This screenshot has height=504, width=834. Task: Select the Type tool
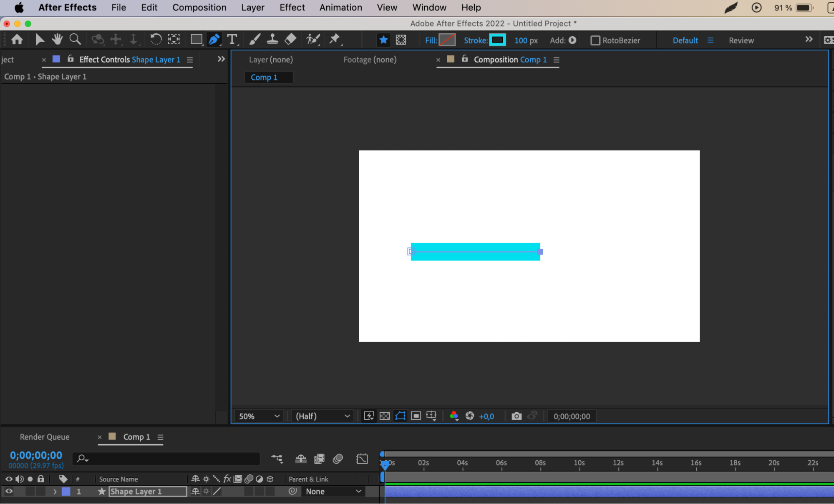point(232,40)
